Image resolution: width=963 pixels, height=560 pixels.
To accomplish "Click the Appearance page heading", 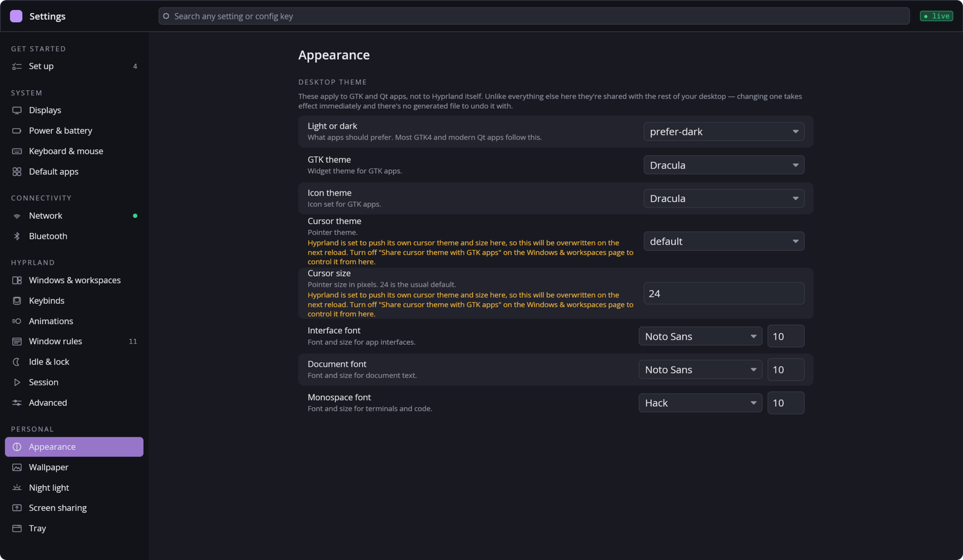I will point(334,55).
